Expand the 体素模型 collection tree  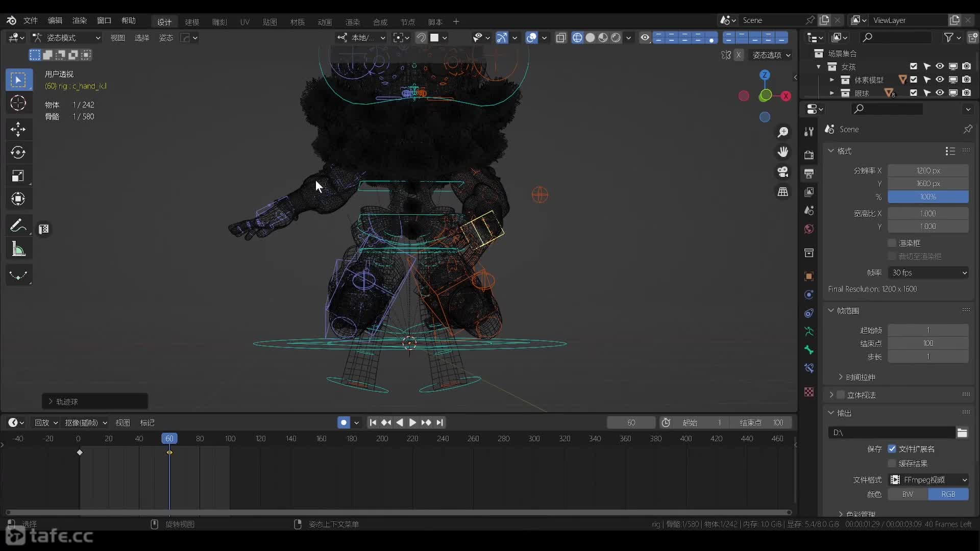(832, 80)
